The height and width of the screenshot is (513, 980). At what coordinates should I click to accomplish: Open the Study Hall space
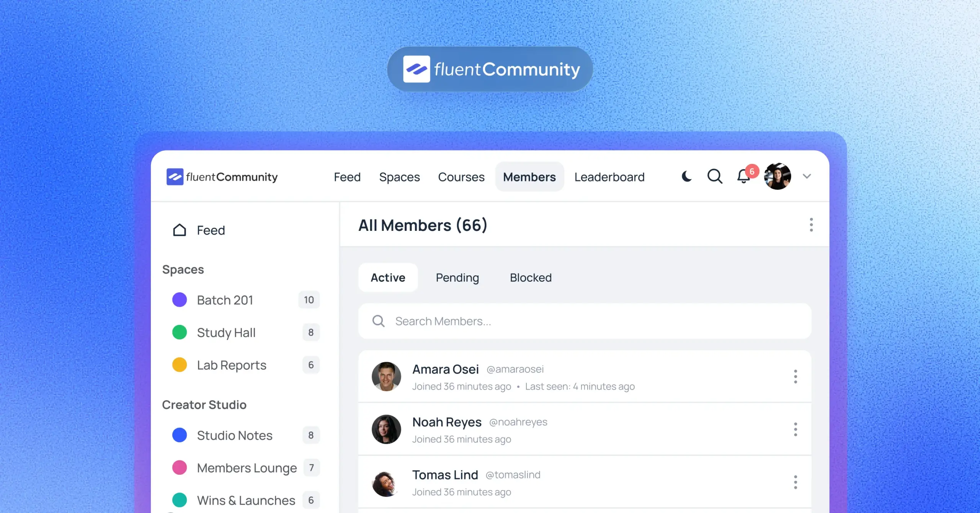226,333
